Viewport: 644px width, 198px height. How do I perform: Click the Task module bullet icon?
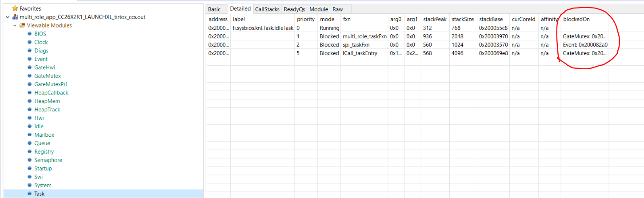pos(29,194)
